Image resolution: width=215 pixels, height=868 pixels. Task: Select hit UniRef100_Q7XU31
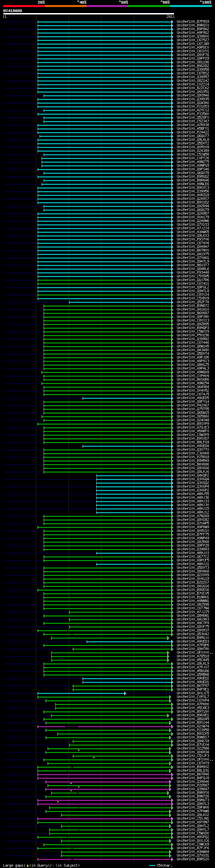pyautogui.click(x=193, y=856)
